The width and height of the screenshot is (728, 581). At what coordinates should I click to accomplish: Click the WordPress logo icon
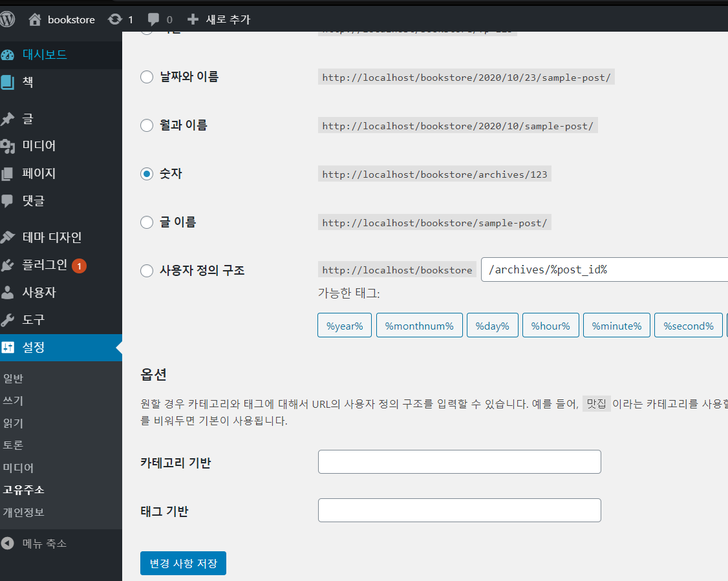[7, 19]
